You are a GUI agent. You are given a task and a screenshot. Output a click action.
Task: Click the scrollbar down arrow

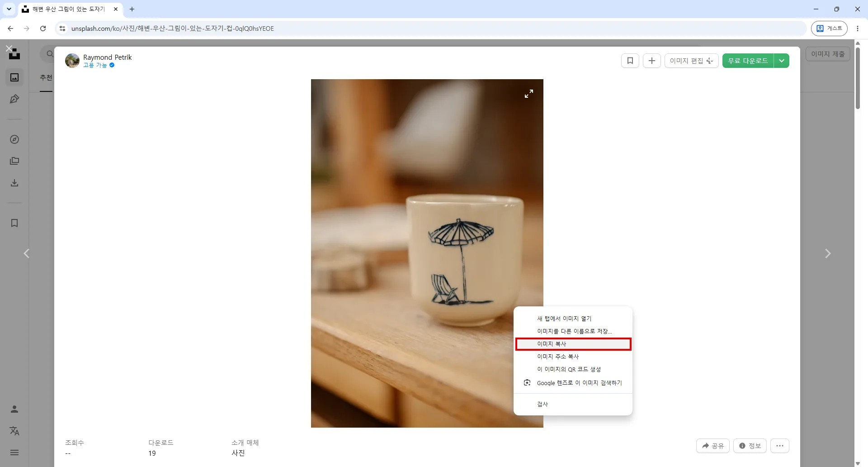858,463
